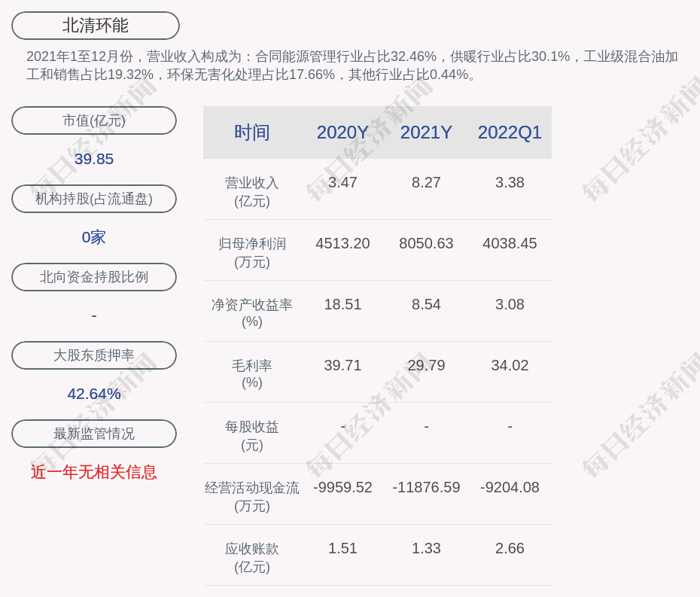Click the 应收账款(亿元) row label
700x597 pixels.
252,558
